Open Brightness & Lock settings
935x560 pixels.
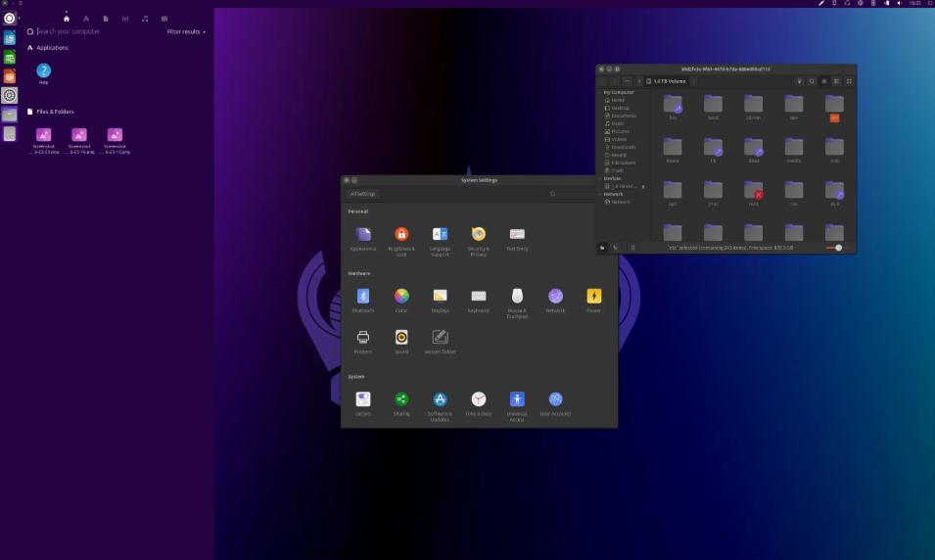click(401, 235)
